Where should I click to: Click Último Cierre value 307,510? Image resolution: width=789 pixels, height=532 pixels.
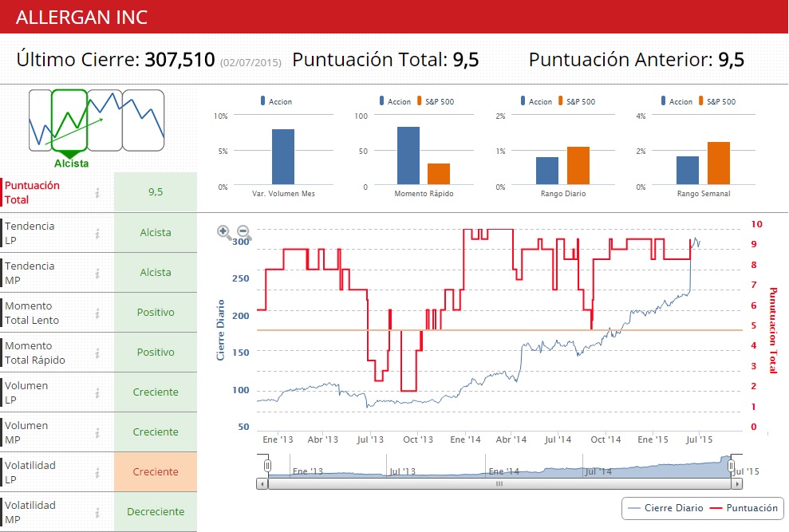pos(180,59)
